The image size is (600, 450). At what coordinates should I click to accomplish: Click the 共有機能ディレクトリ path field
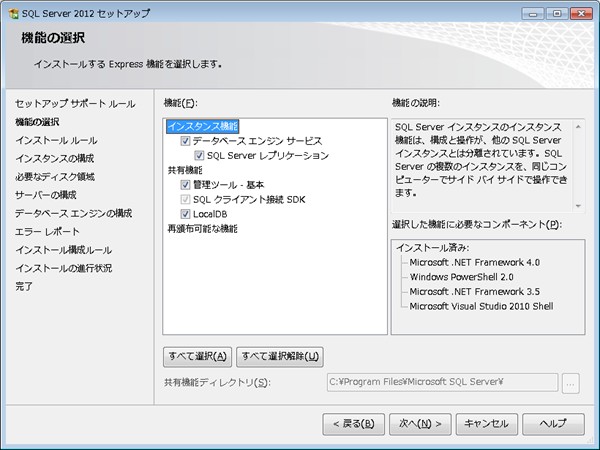click(x=442, y=382)
